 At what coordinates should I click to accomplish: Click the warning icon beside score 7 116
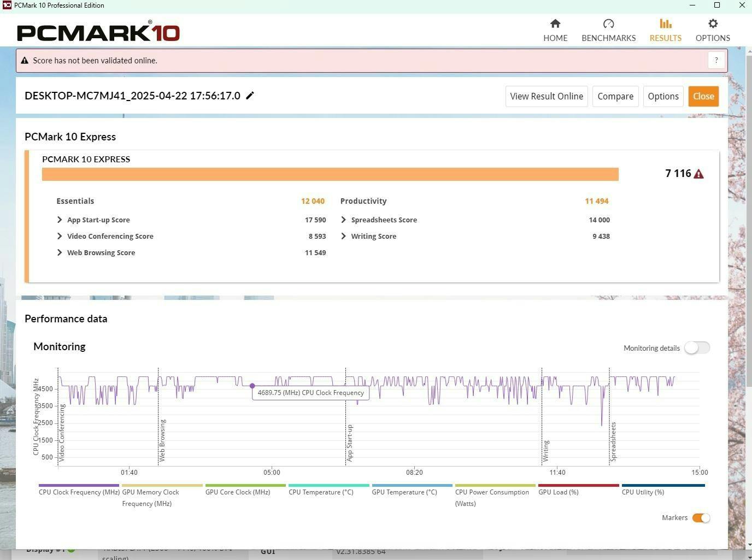698,174
